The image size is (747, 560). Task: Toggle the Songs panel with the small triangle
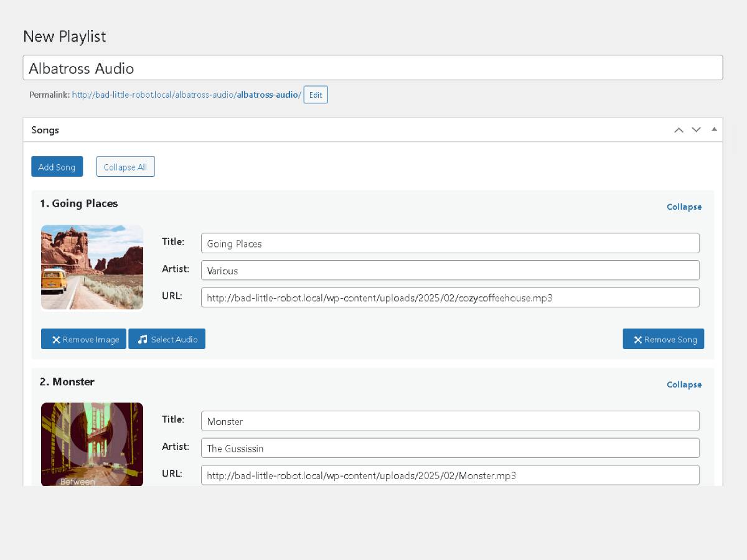714,129
